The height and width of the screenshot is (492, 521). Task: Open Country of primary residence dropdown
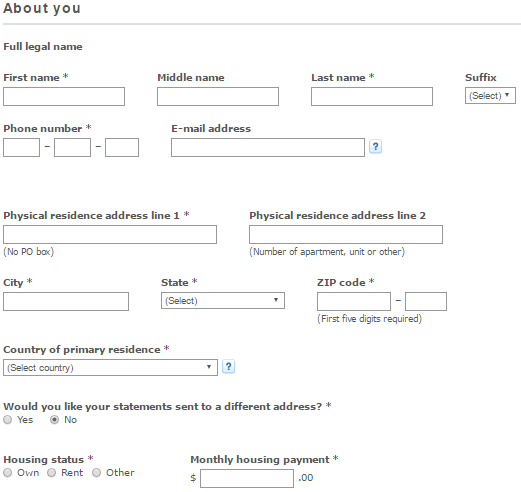click(x=110, y=368)
